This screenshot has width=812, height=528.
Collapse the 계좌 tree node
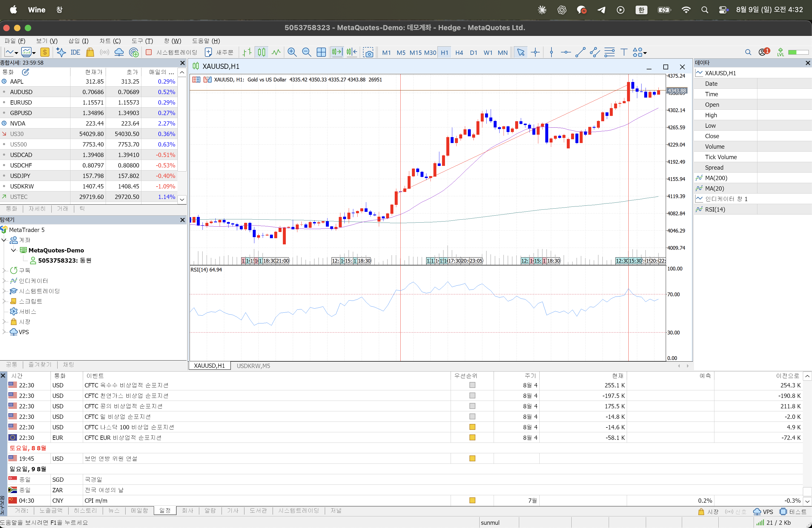[4, 240]
